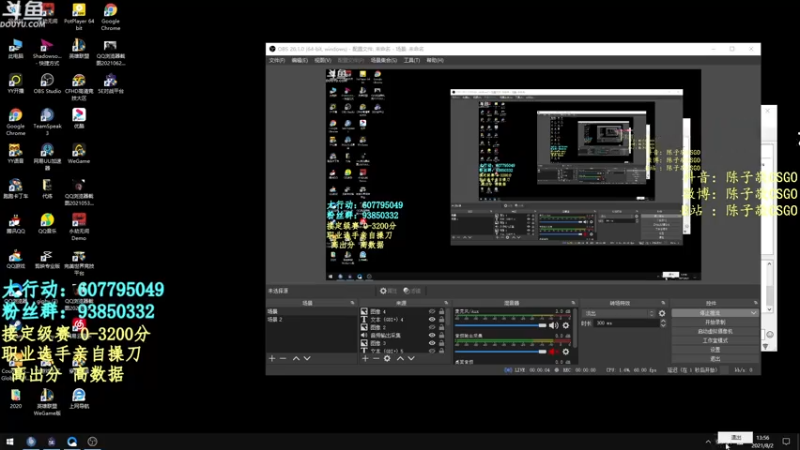Move scene down in the Scenes panel
800x450 pixels.
pyautogui.click(x=307, y=359)
